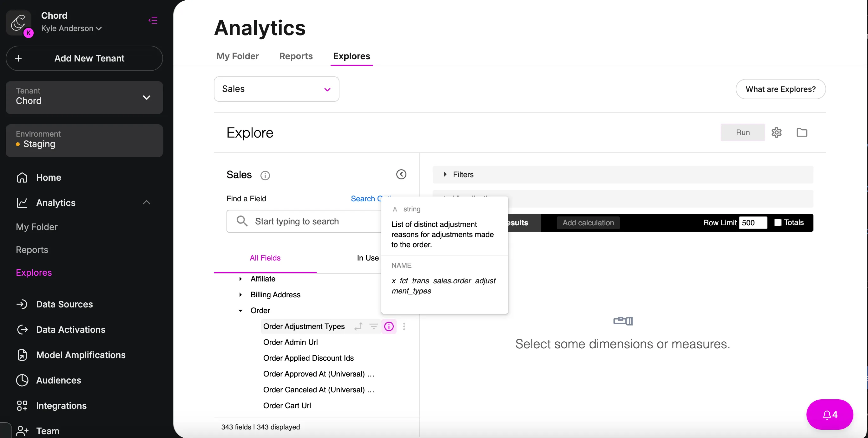Click the Data Activations icon
Screen dimensions: 868x438
pos(22,330)
